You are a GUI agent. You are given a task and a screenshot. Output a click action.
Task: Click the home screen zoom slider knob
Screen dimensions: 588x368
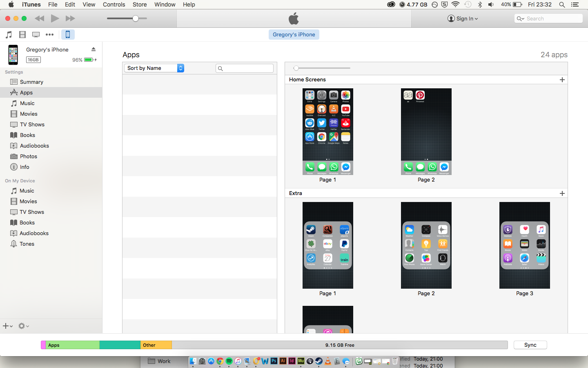296,68
